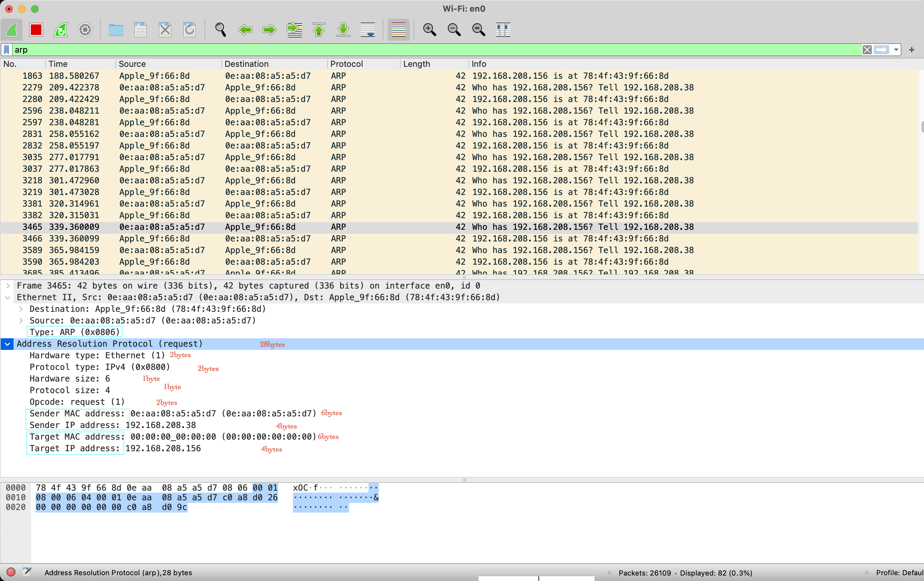Restart the current capture
Viewport: 924px width, 581px height.
click(x=61, y=30)
